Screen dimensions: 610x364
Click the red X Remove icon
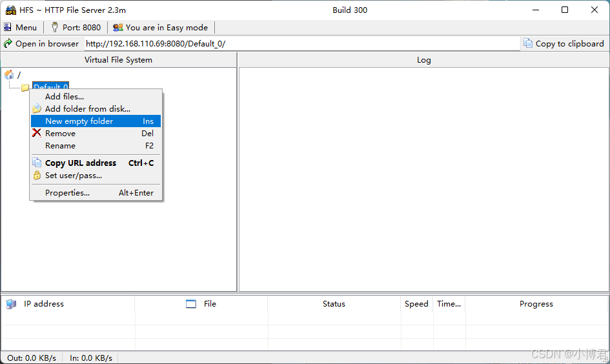pos(37,133)
